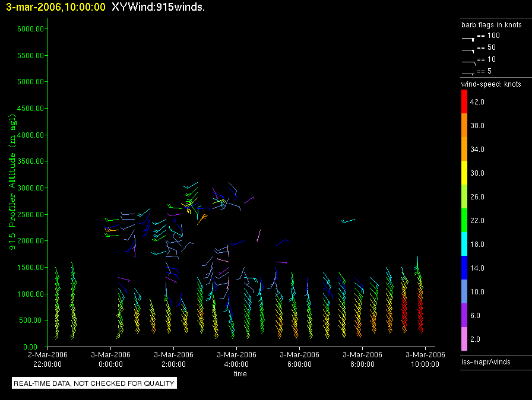Image resolution: width=532 pixels, height=400 pixels.
Task: Select the purple 6.0 color band
Action: (464, 315)
